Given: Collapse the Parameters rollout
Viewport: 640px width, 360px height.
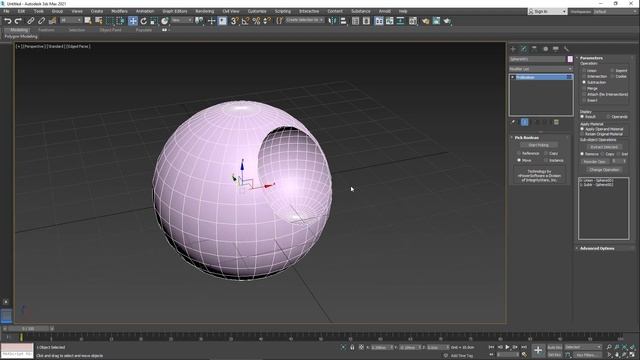Looking at the screenshot, I should click(591, 58).
